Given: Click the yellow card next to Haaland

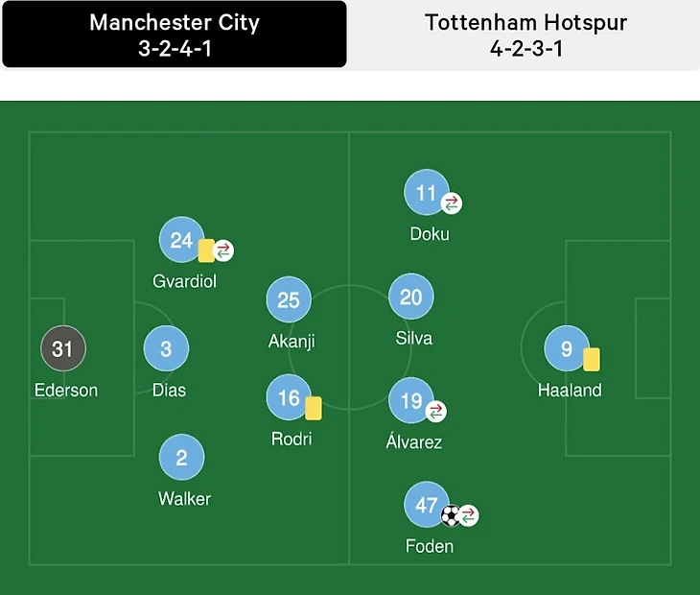Looking at the screenshot, I should 592,359.
